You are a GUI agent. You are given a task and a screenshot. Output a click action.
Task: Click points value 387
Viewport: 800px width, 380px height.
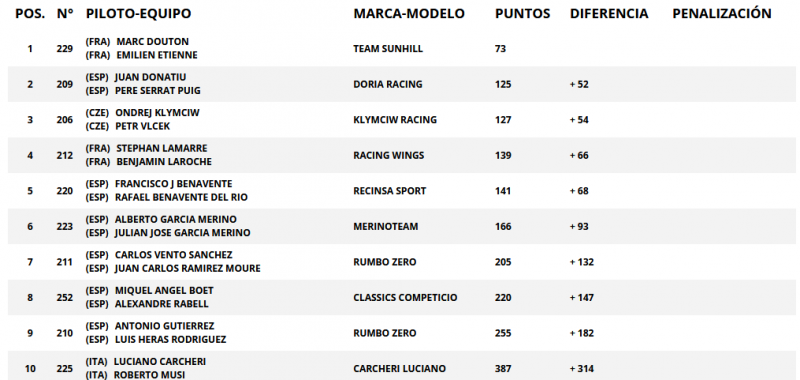pyautogui.click(x=503, y=369)
